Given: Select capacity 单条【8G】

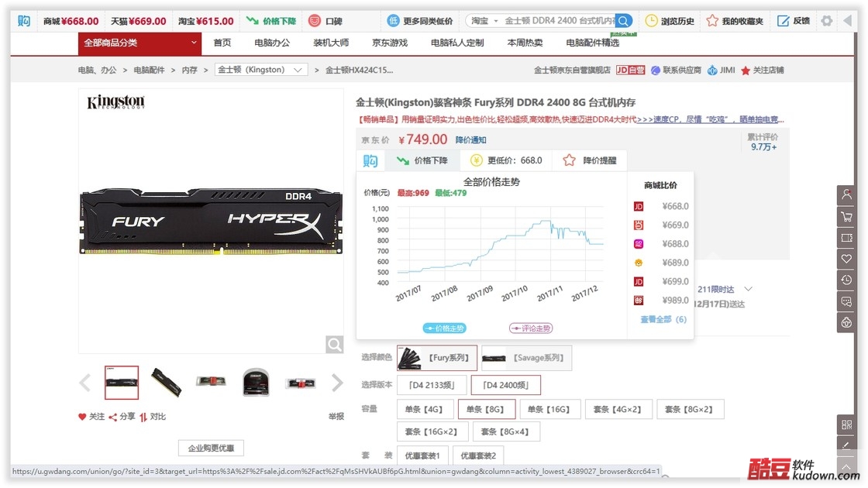Looking at the screenshot, I should 487,410.
